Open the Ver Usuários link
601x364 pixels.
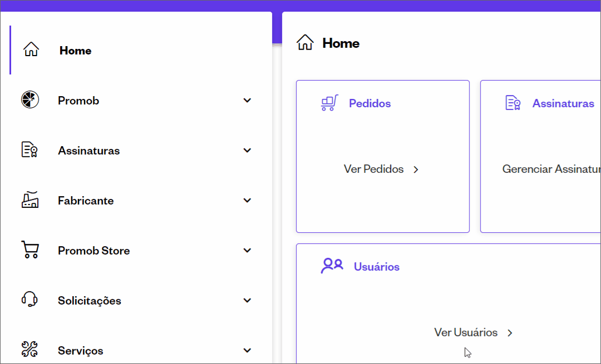pyautogui.click(x=474, y=332)
